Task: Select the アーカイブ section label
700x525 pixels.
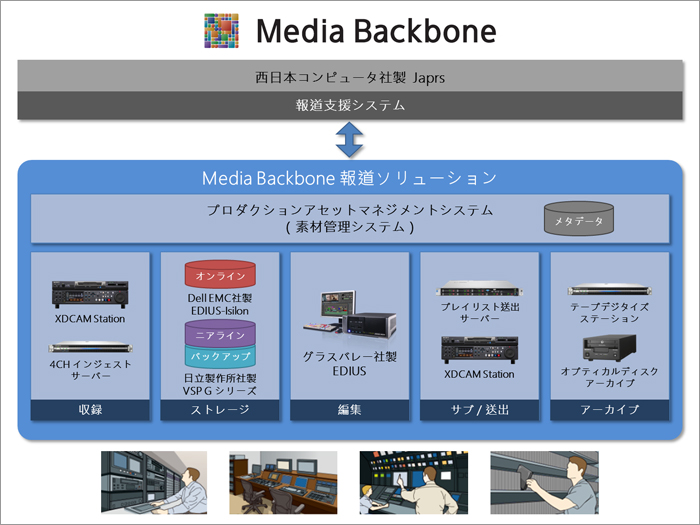Action: click(x=609, y=411)
